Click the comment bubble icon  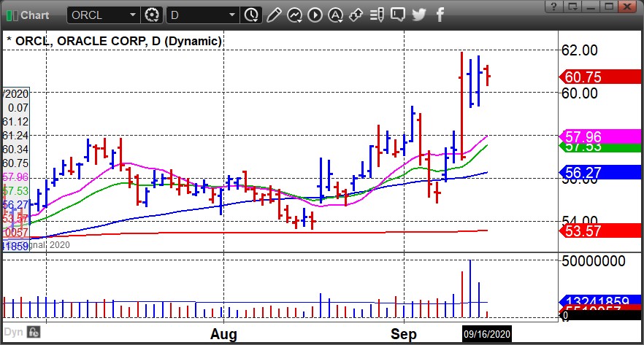coord(397,15)
